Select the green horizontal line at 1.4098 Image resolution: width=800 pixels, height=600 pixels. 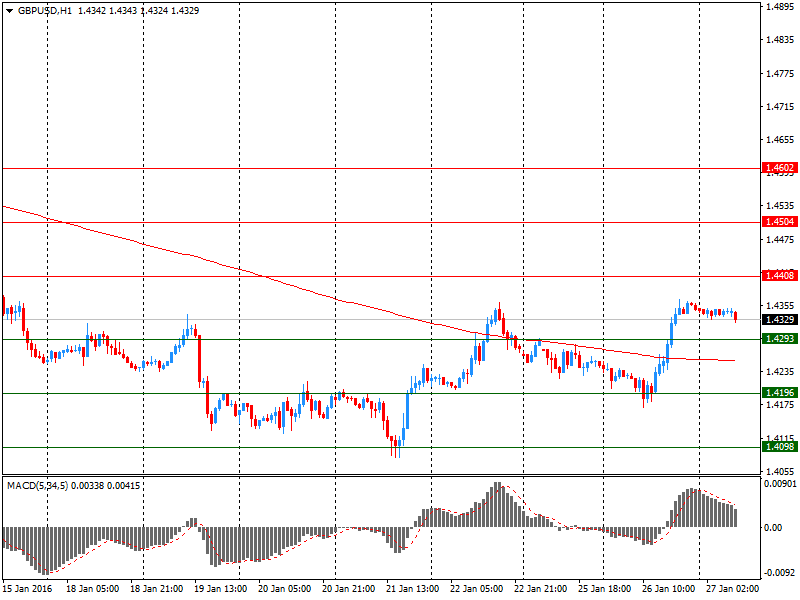pos(382,447)
